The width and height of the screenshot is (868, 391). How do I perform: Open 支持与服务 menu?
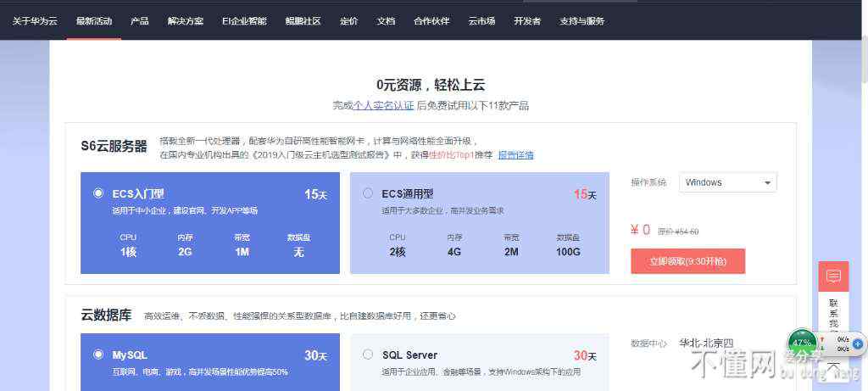pyautogui.click(x=581, y=21)
